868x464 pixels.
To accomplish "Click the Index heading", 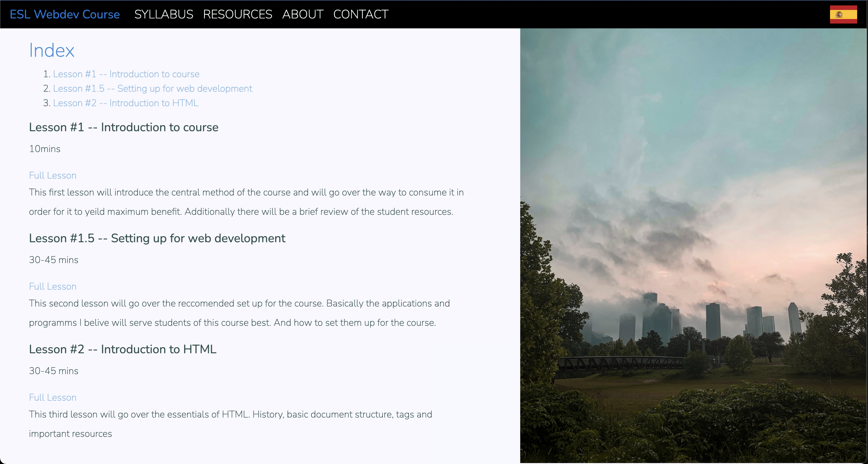I will pos(52,51).
